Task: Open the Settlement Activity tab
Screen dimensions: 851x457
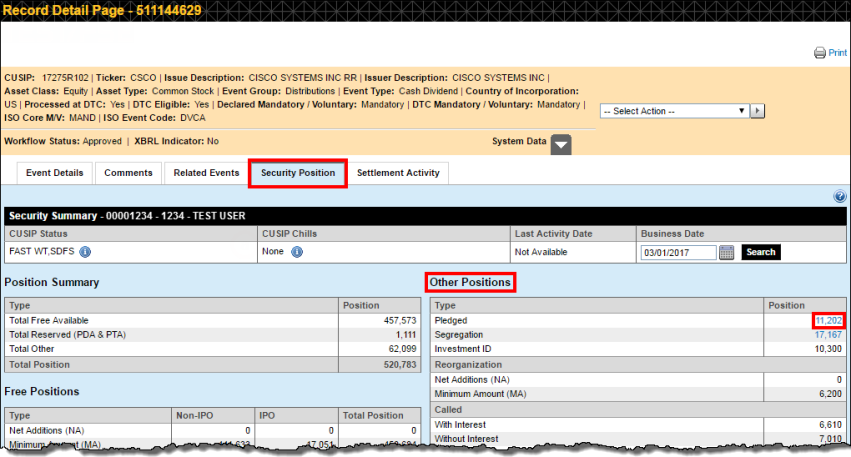Action: tap(398, 173)
